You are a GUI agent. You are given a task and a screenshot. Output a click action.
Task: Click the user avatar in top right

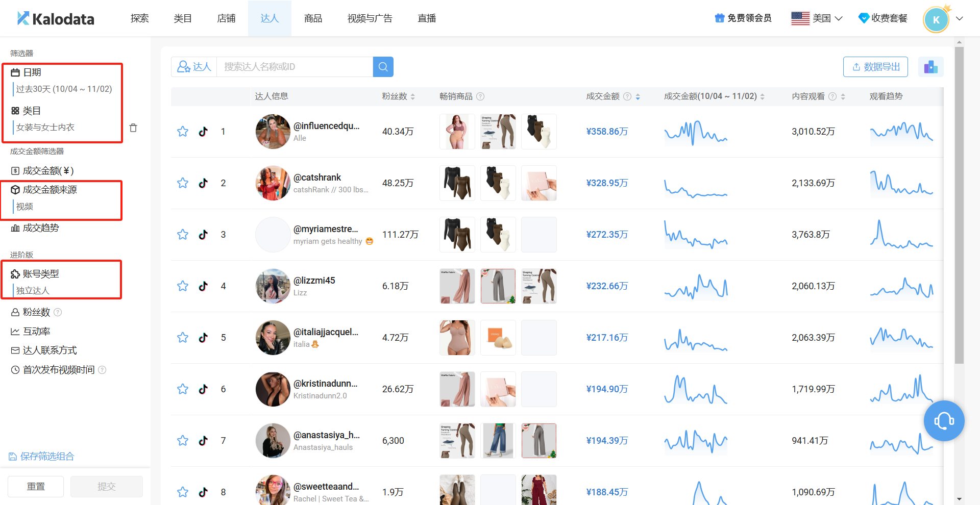coord(936,19)
